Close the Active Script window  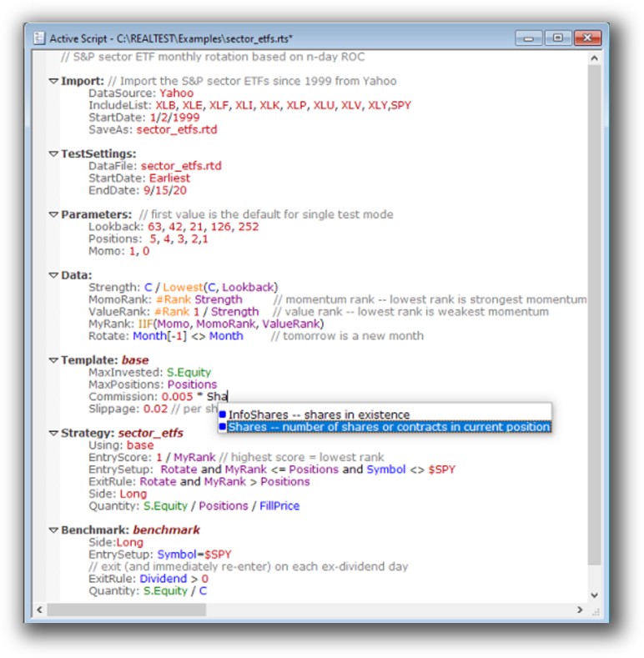coord(587,38)
